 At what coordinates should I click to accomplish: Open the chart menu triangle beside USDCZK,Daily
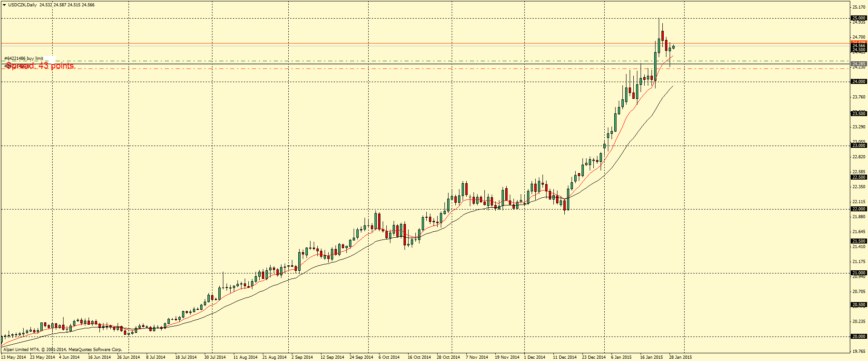point(4,5)
